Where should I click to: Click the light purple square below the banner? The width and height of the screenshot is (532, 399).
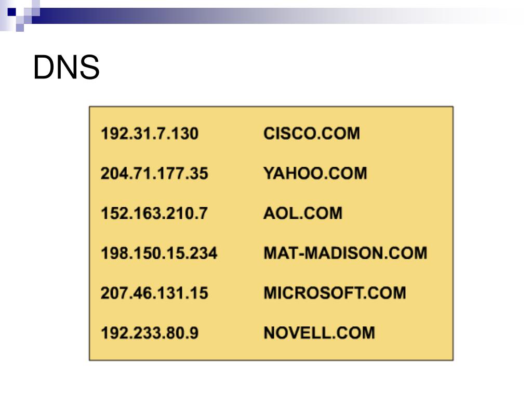pos(20,28)
